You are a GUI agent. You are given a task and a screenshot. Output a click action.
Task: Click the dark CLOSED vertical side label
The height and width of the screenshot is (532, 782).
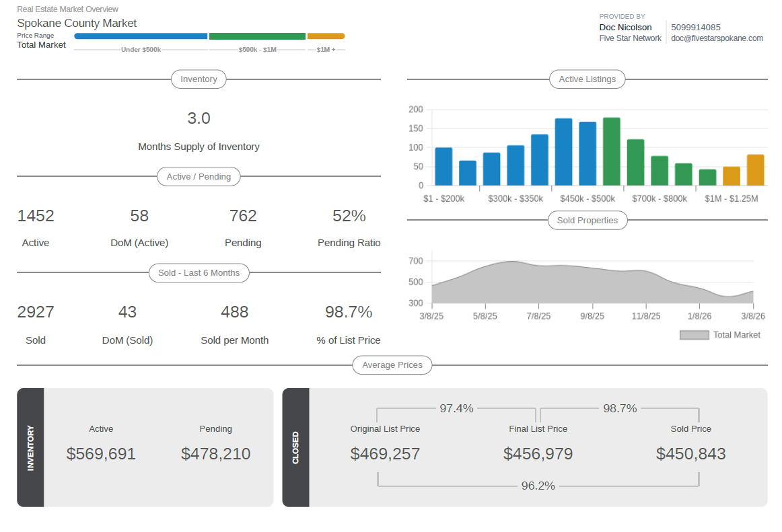295,447
